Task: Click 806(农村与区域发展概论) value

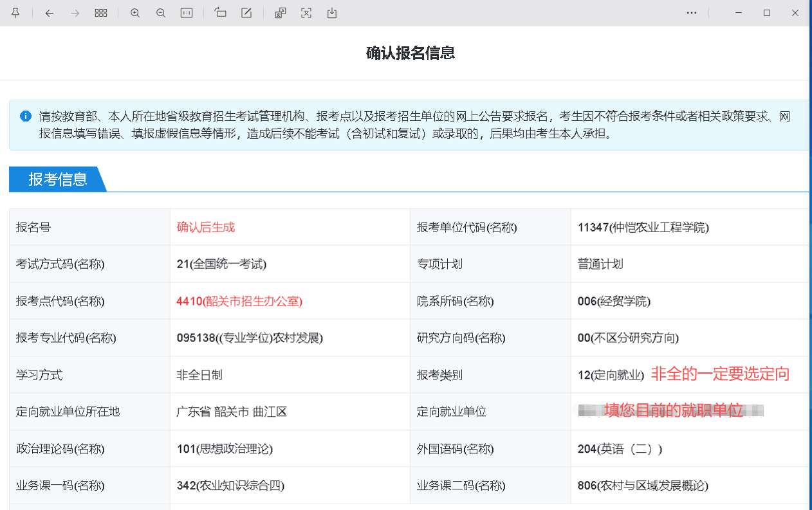Action: [x=643, y=486]
